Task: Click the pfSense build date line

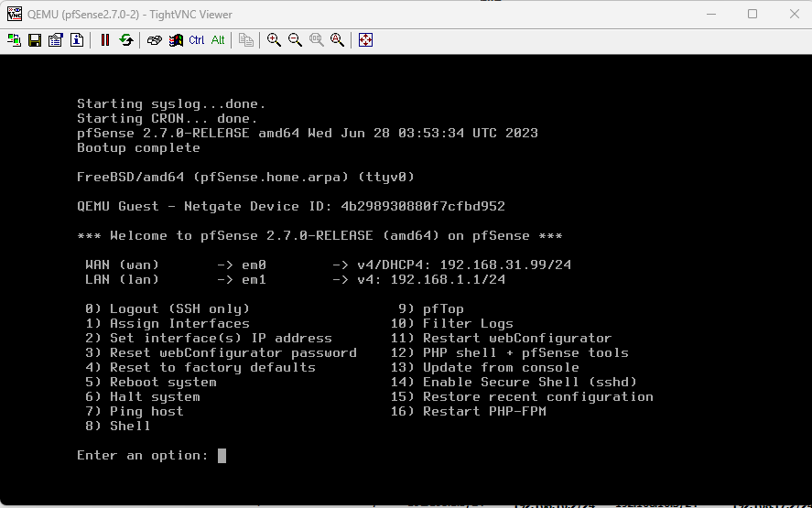Action: 307,133
